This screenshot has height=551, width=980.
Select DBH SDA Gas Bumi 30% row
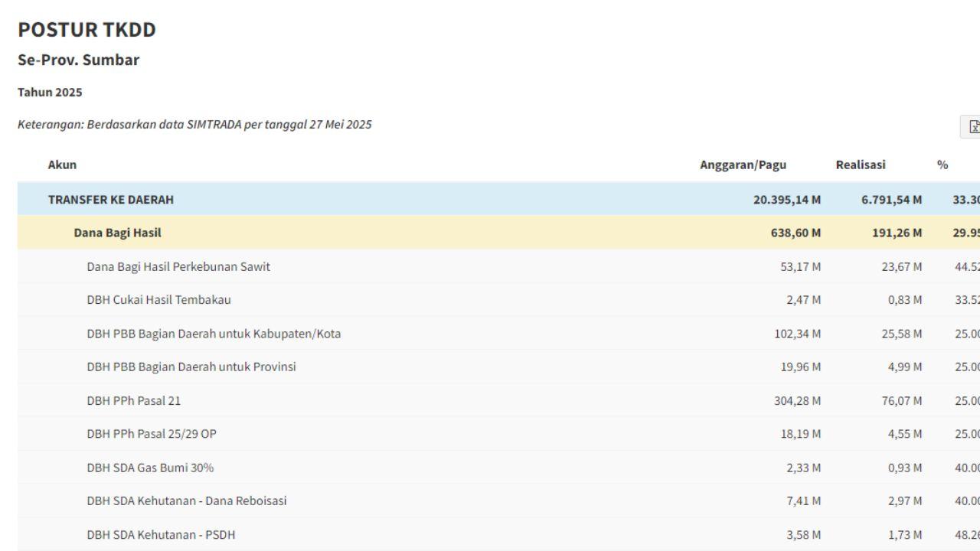click(150, 468)
